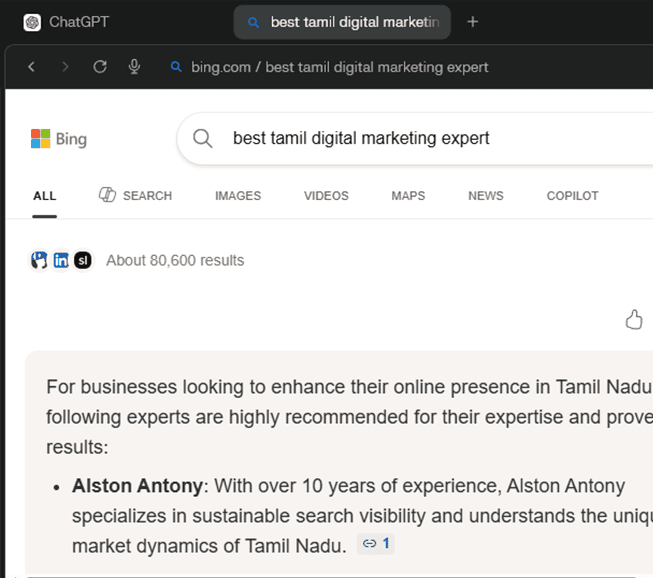
Task: Click the LinkedIn source icon
Action: coord(61,260)
